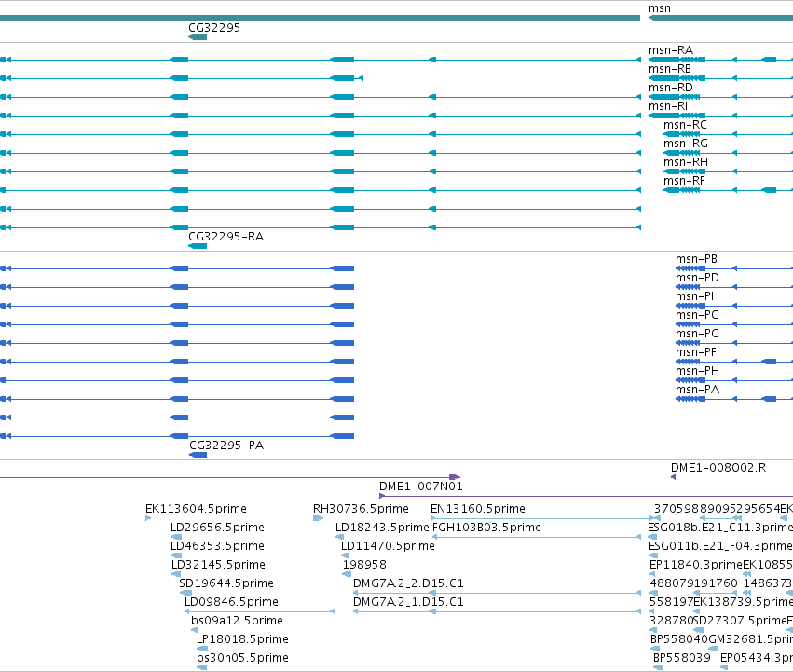Click the LD32145.5prime EST label

coord(218,565)
